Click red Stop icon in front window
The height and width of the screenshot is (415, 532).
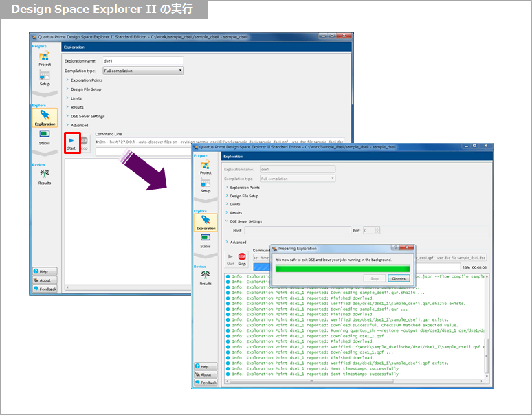coord(242,259)
